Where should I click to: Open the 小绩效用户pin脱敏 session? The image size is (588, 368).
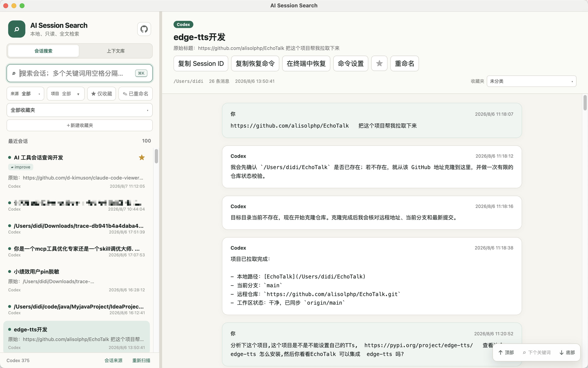coord(77,280)
